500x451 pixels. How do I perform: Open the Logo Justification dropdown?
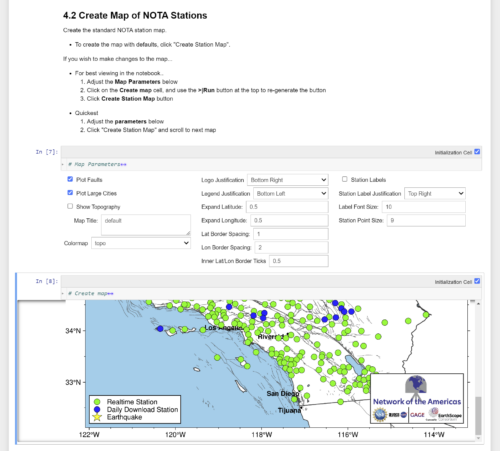(x=288, y=180)
